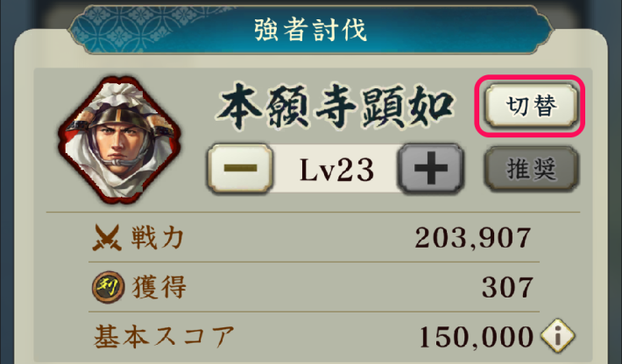Tap the 強者討伐 title banner
This screenshot has height=364, width=622.
pos(311,30)
